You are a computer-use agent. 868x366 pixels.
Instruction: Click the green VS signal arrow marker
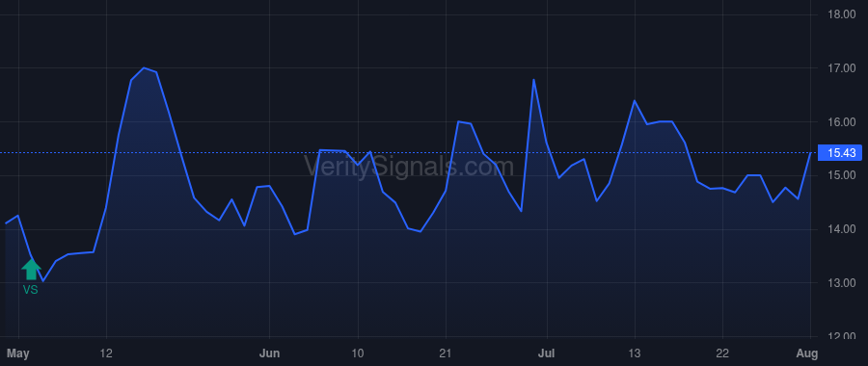tap(31, 270)
